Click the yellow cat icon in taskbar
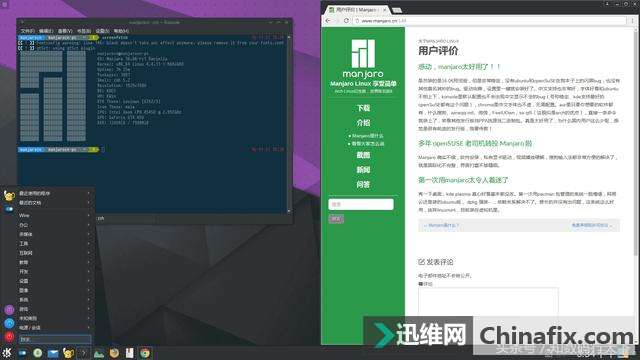The height and width of the screenshot is (360, 640). (68, 353)
